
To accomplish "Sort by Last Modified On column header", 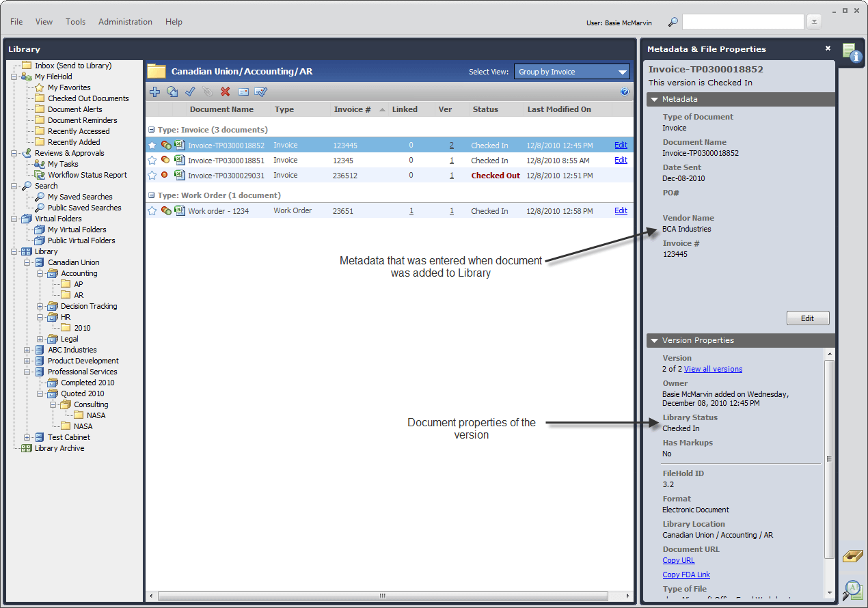I will pyautogui.click(x=559, y=109).
